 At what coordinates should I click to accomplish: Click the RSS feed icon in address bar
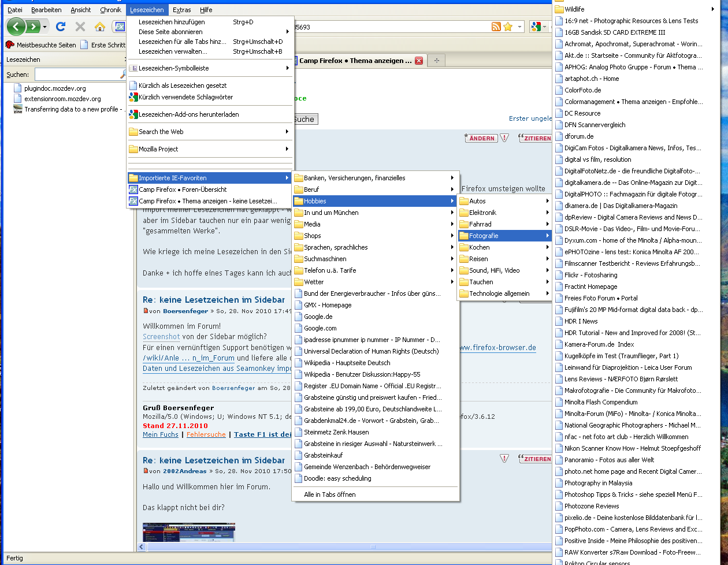(x=496, y=27)
